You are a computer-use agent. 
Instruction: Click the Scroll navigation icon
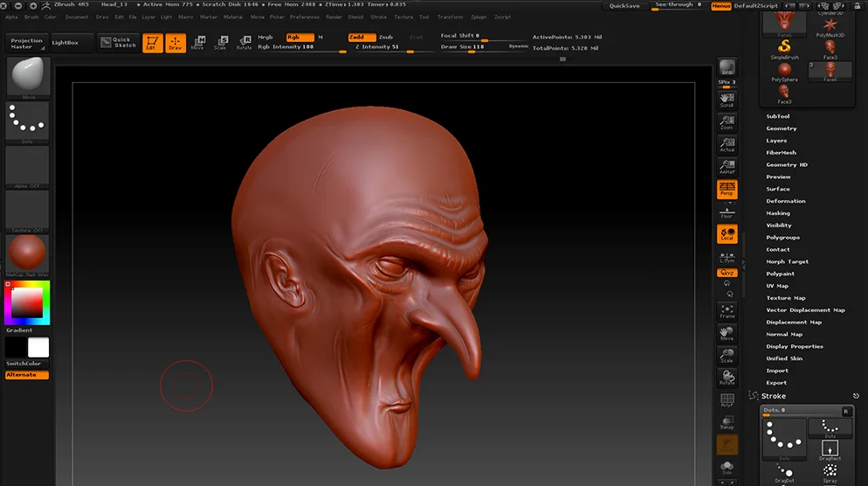point(727,101)
